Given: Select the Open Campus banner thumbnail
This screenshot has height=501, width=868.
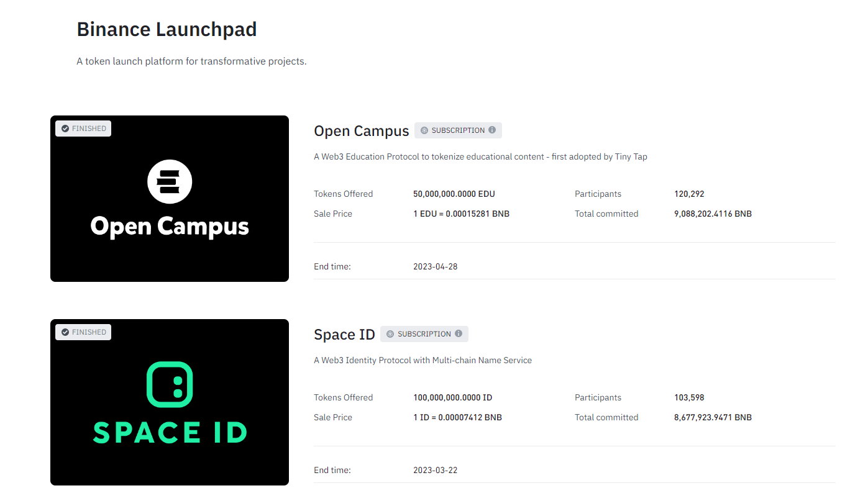Looking at the screenshot, I should point(170,199).
